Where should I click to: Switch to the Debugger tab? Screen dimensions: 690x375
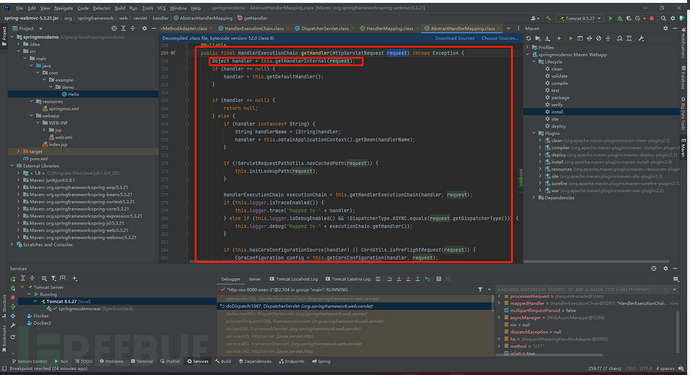click(x=231, y=279)
